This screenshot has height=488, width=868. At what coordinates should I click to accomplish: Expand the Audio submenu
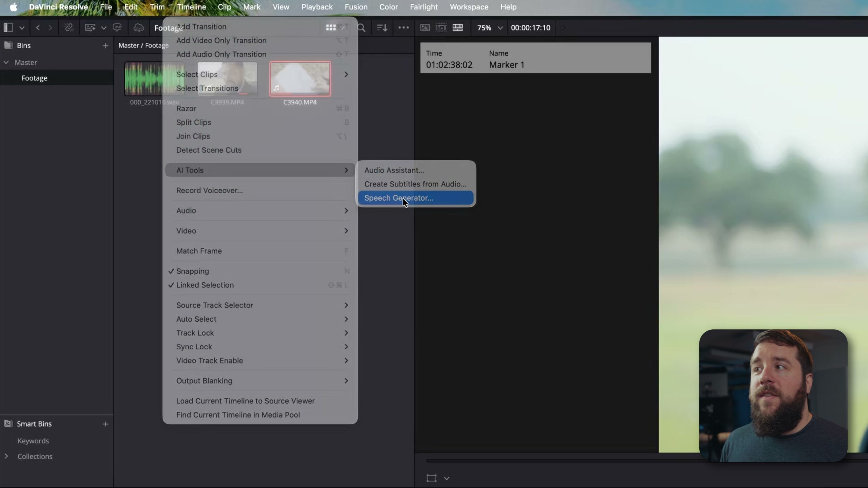pos(260,210)
